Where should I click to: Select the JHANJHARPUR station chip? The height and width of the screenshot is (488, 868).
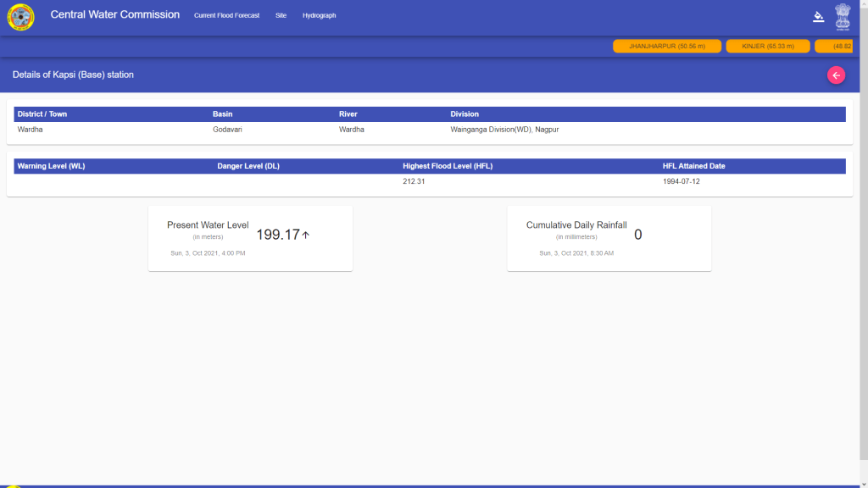coord(667,46)
